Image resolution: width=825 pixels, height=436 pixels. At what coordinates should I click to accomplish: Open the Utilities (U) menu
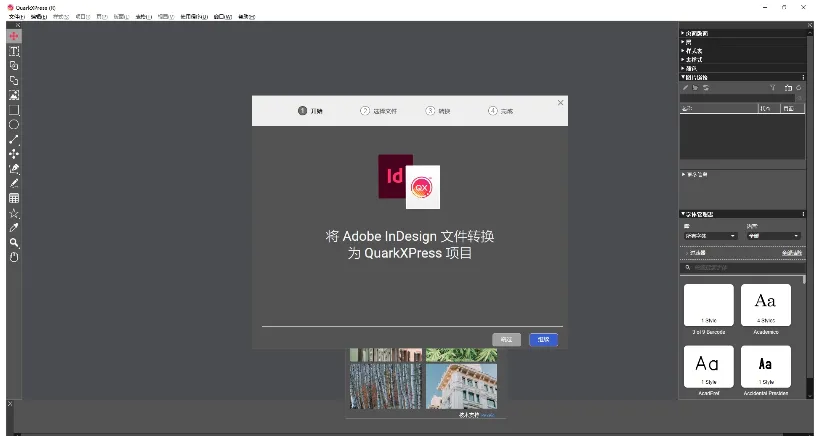pyautogui.click(x=194, y=17)
